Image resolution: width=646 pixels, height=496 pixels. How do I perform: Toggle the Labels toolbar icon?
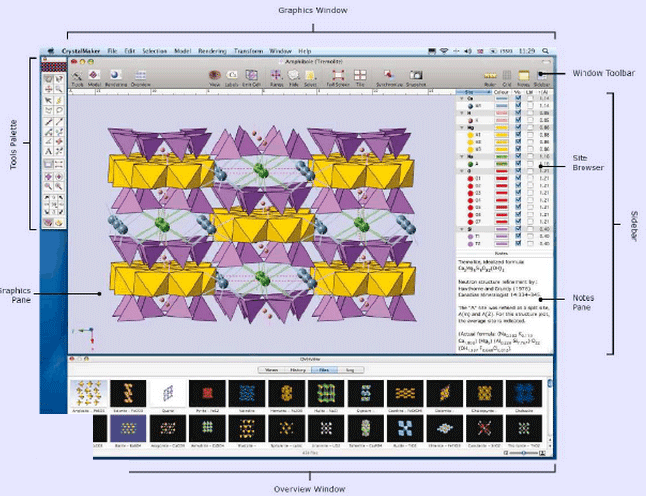point(232,77)
